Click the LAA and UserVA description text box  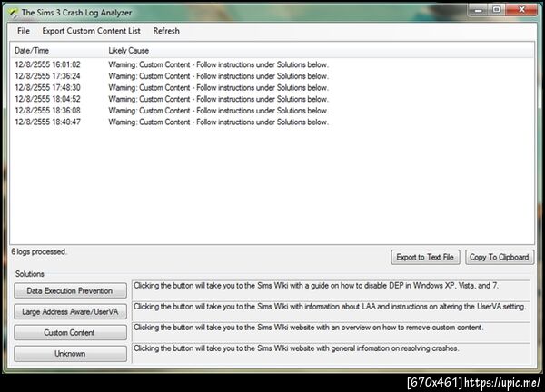[x=332, y=311]
